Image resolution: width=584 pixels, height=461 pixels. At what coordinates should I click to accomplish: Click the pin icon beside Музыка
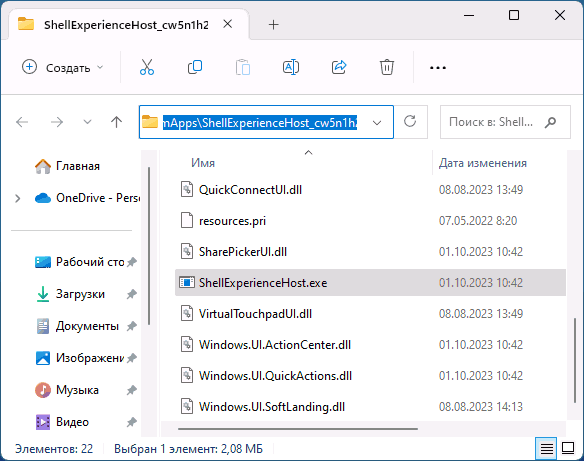(x=131, y=390)
